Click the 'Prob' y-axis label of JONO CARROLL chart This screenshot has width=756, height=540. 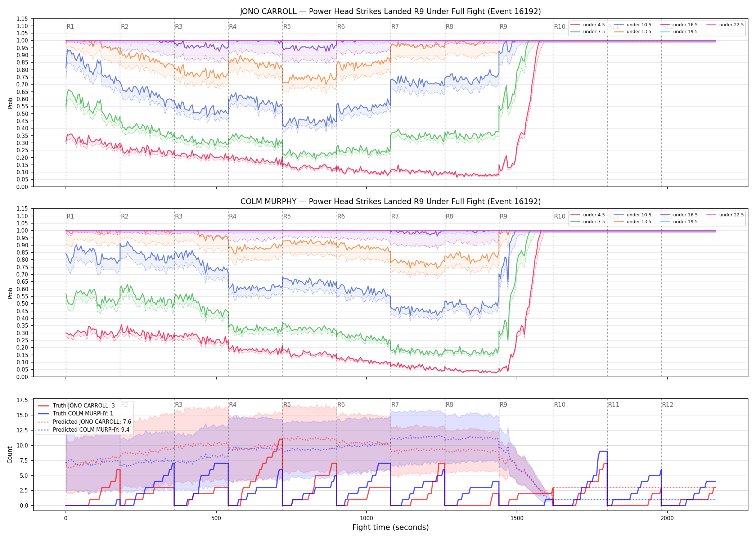10,103
